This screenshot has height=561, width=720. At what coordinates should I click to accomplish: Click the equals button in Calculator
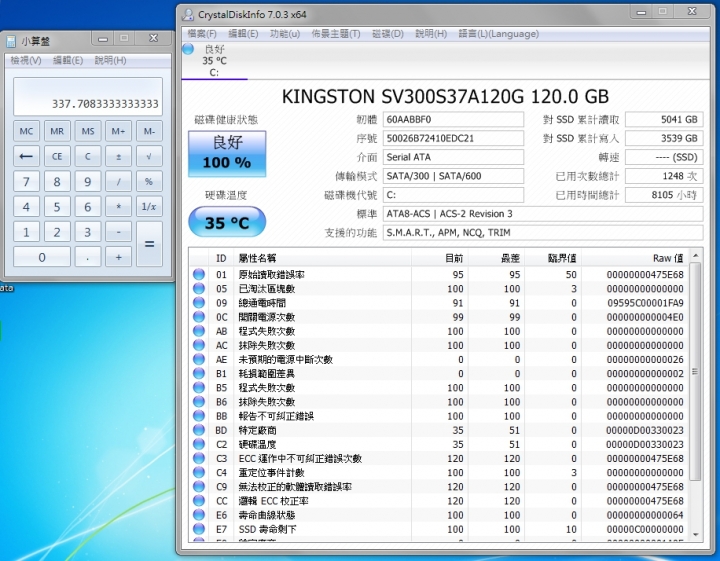click(x=149, y=244)
